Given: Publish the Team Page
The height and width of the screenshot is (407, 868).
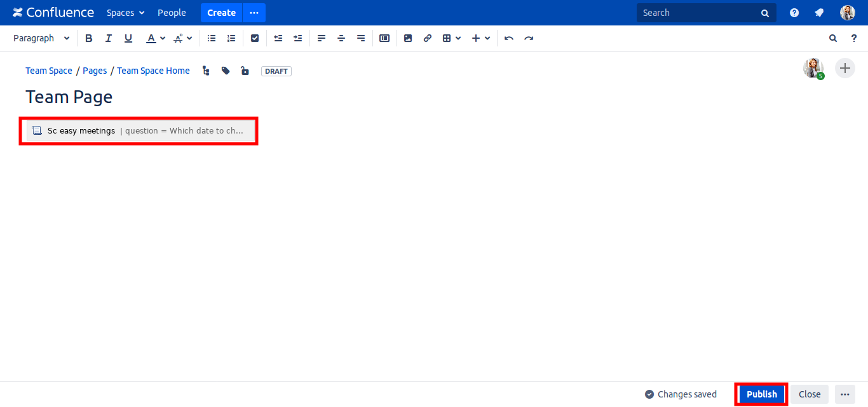Looking at the screenshot, I should click(761, 394).
